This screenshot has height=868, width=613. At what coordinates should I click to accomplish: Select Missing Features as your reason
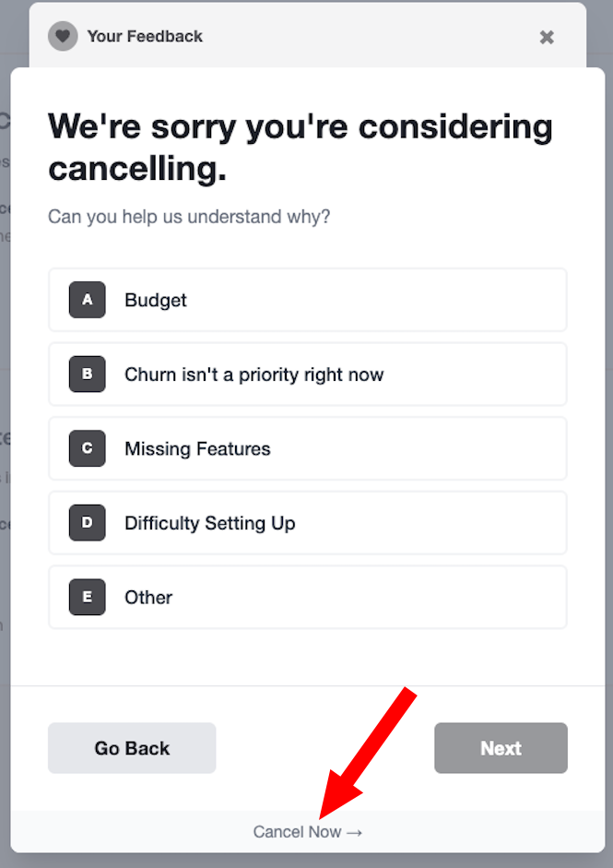point(307,448)
